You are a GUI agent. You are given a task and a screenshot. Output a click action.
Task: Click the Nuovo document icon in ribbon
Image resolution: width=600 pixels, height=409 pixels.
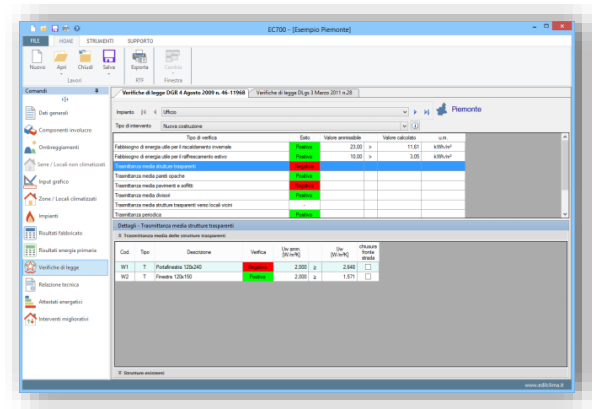coord(37,56)
